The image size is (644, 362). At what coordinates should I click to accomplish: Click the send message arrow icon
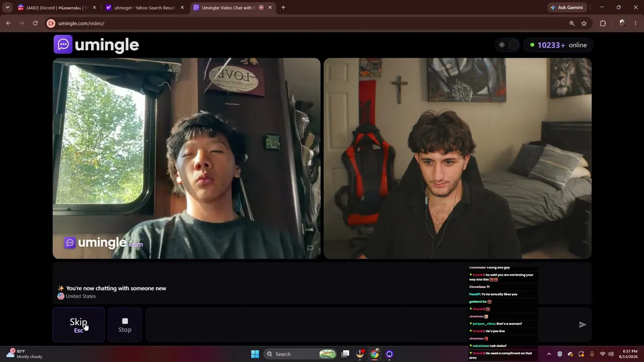click(582, 325)
